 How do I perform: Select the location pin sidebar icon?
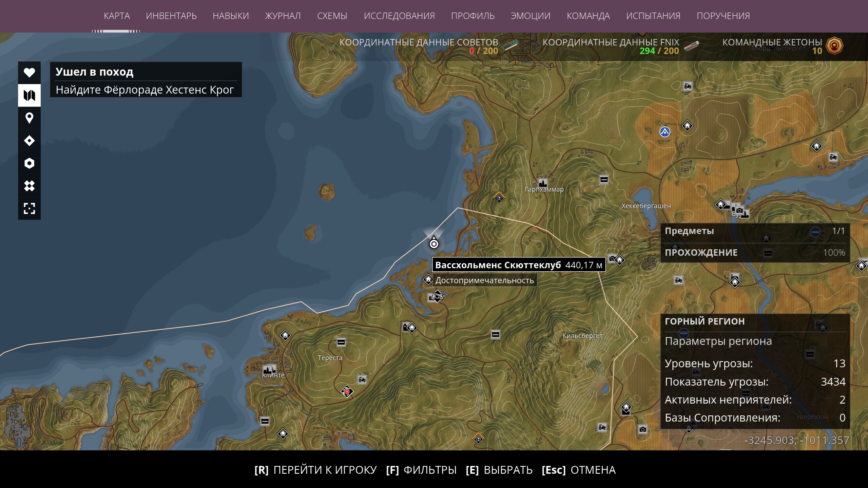tap(29, 118)
